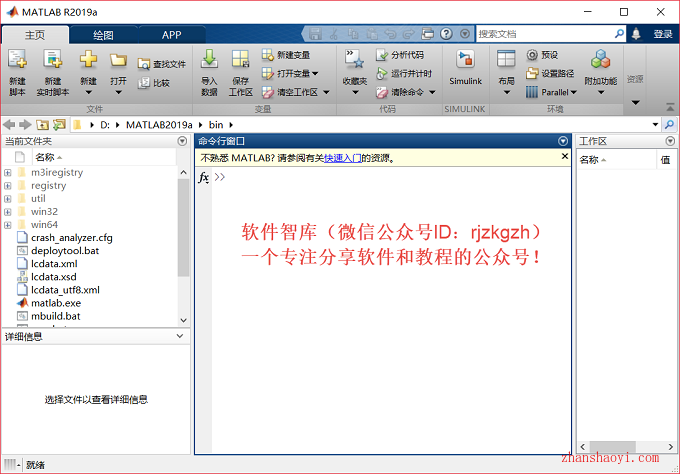The image size is (680, 474).
Task: Switch to APP tab
Action: tap(172, 35)
